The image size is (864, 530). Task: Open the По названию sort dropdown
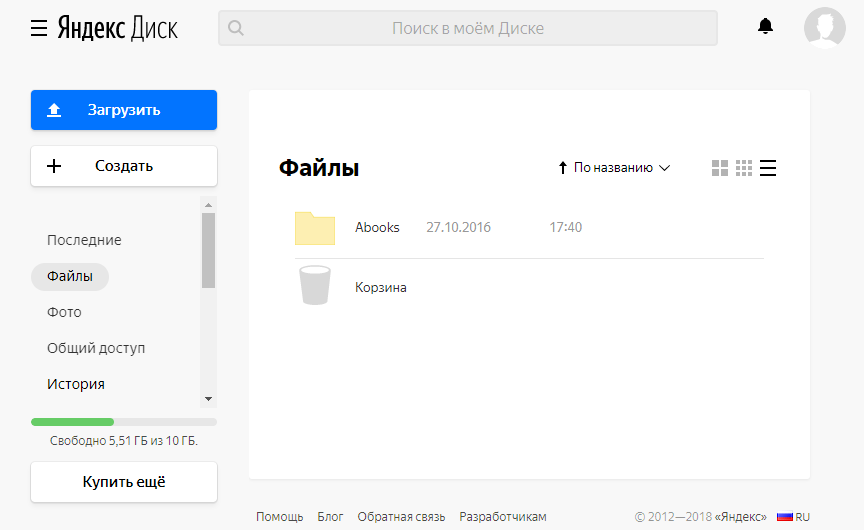tap(622, 167)
